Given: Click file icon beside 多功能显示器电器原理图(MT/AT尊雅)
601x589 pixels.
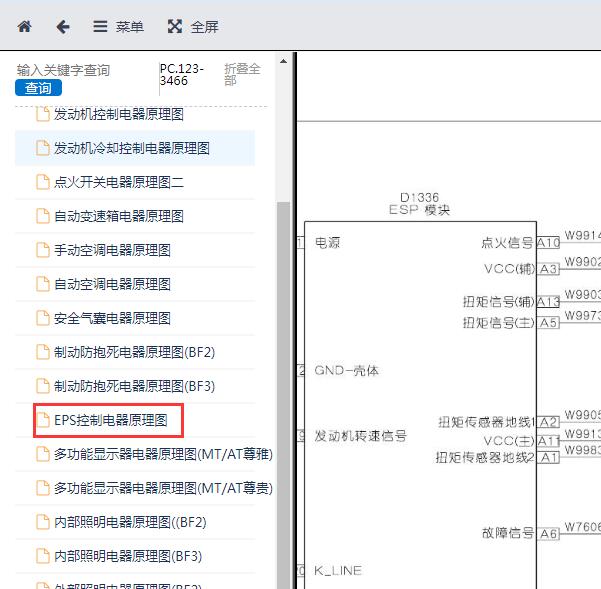Looking at the screenshot, I should click(43, 454).
